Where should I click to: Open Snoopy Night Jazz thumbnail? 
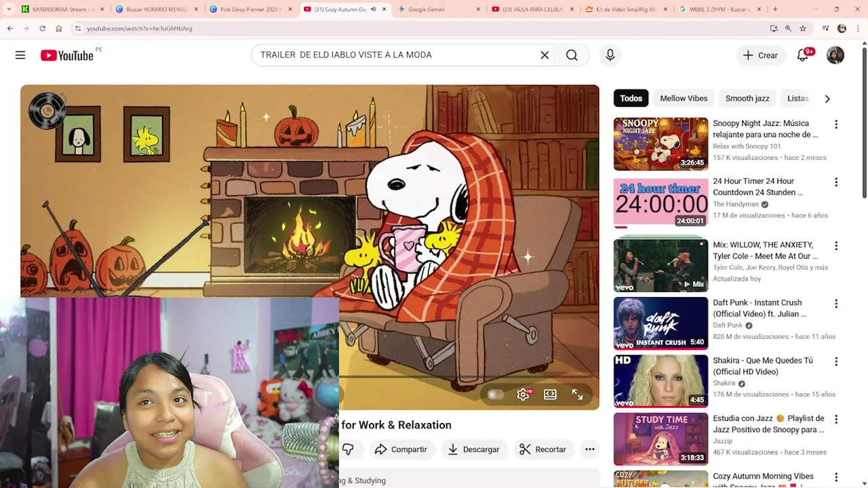coord(660,144)
